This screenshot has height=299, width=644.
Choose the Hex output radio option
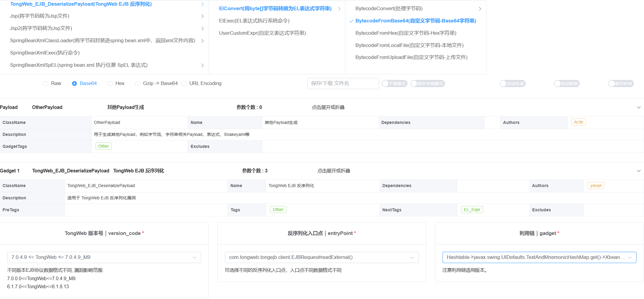[110, 84]
